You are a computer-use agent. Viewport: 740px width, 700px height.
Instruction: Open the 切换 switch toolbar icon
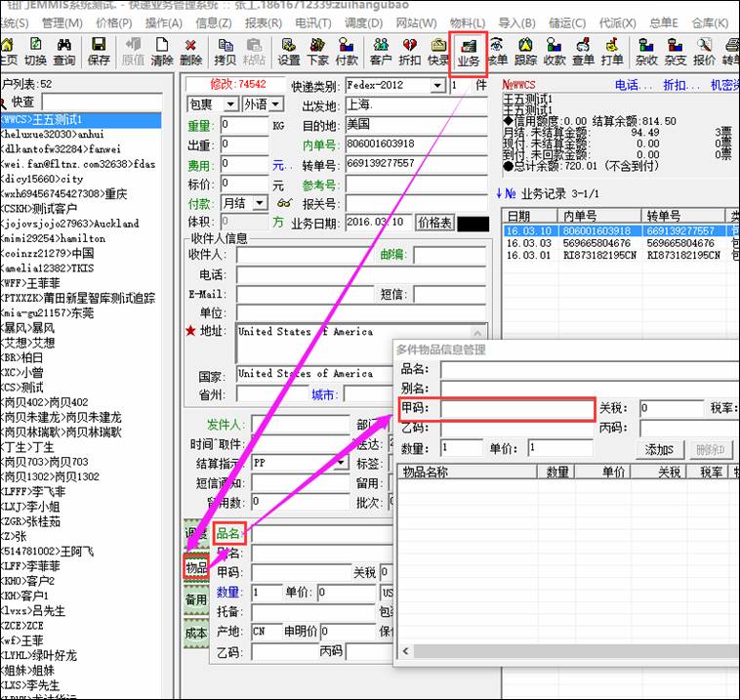[35, 52]
